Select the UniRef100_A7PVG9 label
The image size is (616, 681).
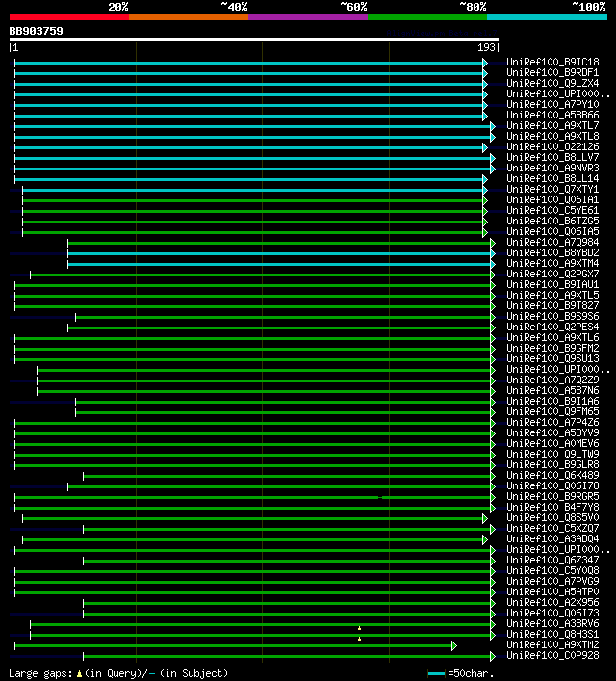(552, 581)
